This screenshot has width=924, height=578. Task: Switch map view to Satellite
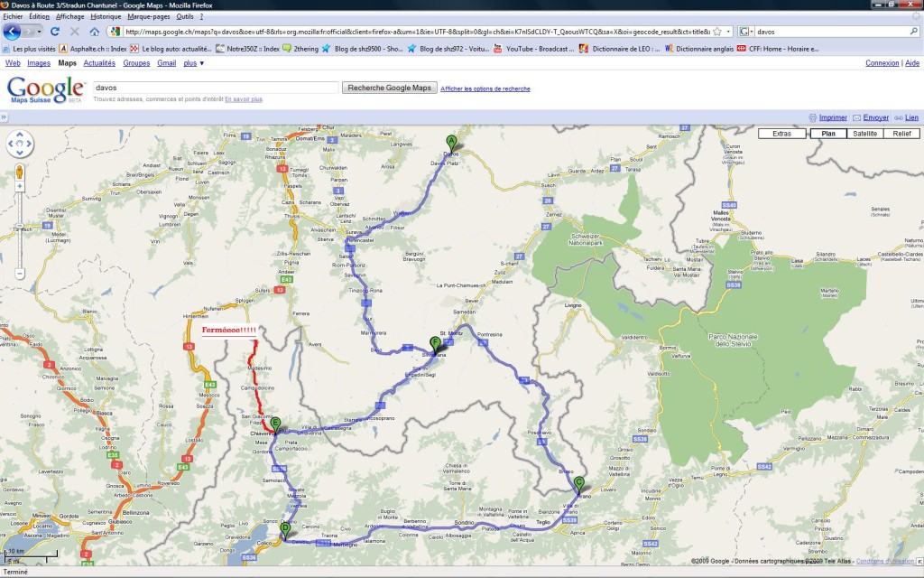864,134
